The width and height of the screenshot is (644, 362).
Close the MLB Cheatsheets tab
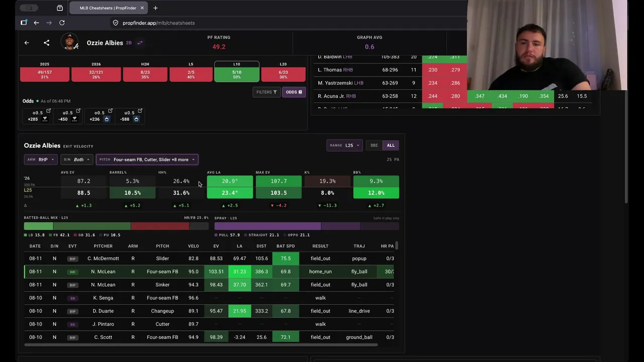pyautogui.click(x=142, y=8)
